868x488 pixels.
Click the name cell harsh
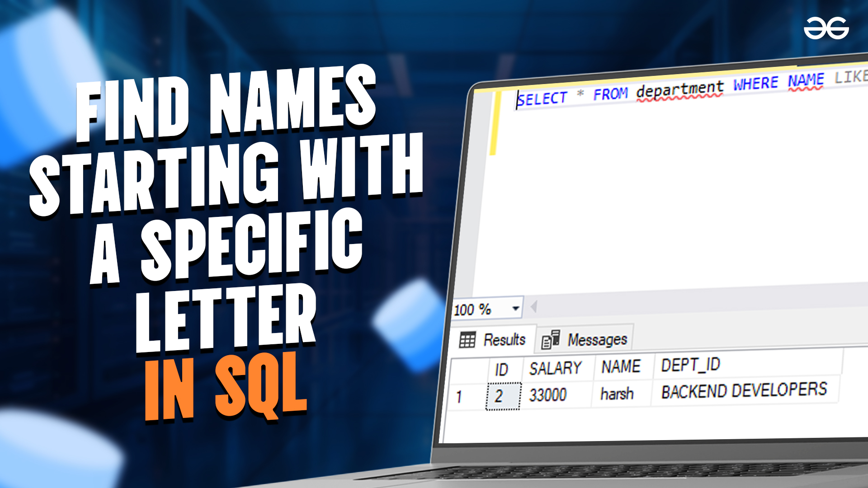617,394
